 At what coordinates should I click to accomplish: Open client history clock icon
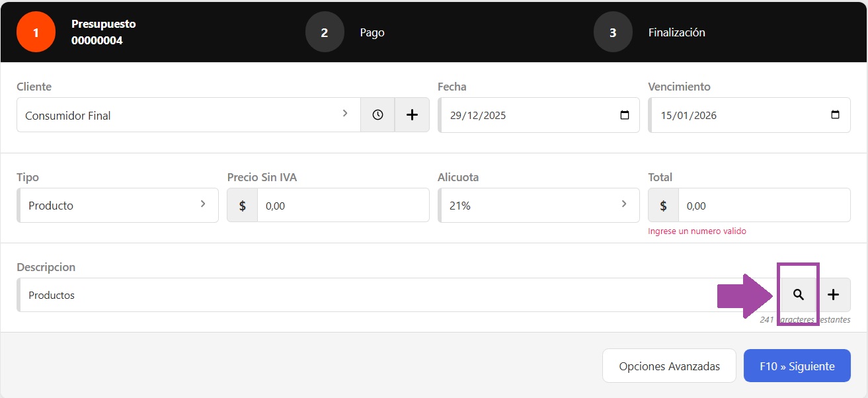pyautogui.click(x=377, y=115)
